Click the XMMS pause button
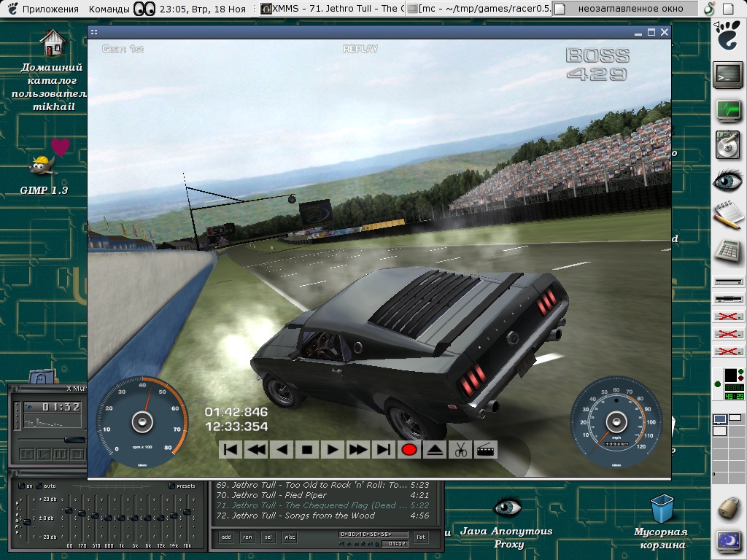The height and width of the screenshot is (560, 747). click(x=60, y=454)
